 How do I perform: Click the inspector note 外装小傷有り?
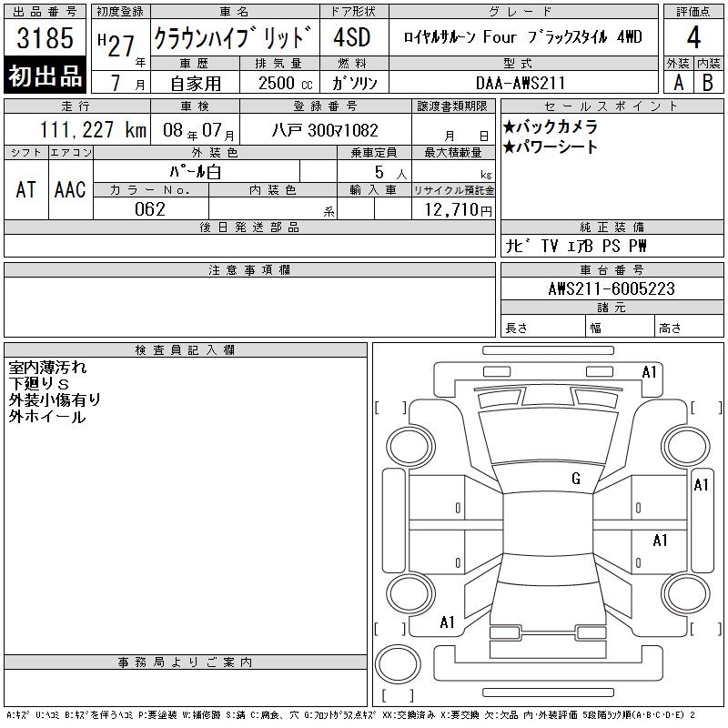[x=55, y=399]
